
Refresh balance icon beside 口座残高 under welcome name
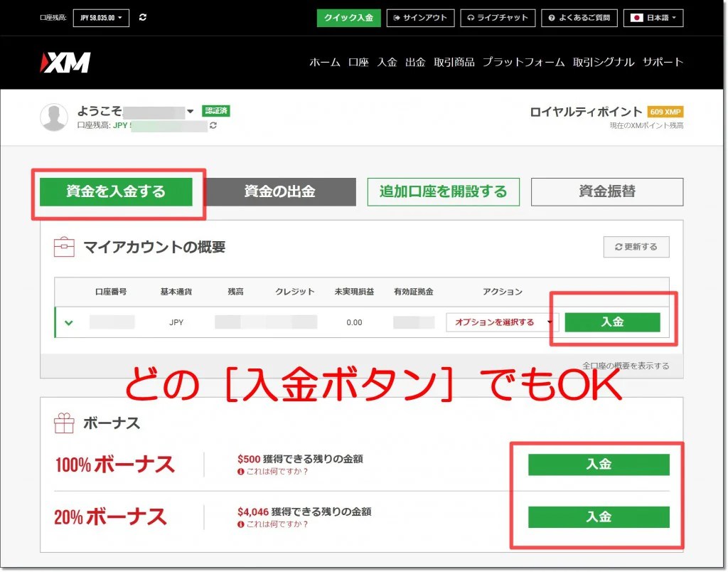click(x=213, y=125)
